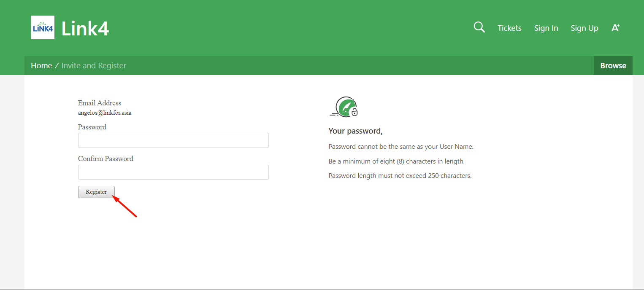Go to the Sign In page
This screenshot has width=644, height=290.
click(x=546, y=28)
